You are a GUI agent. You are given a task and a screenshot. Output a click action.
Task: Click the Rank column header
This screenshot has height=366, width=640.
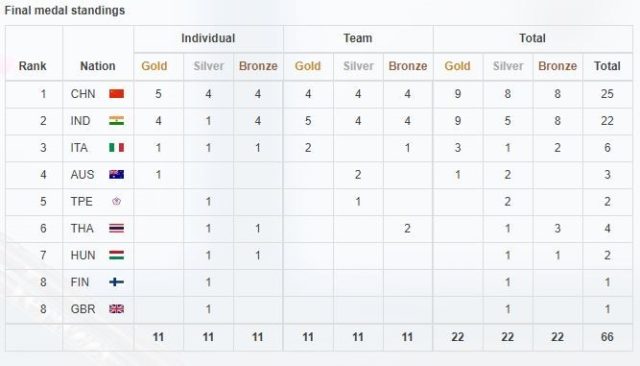pos(33,66)
